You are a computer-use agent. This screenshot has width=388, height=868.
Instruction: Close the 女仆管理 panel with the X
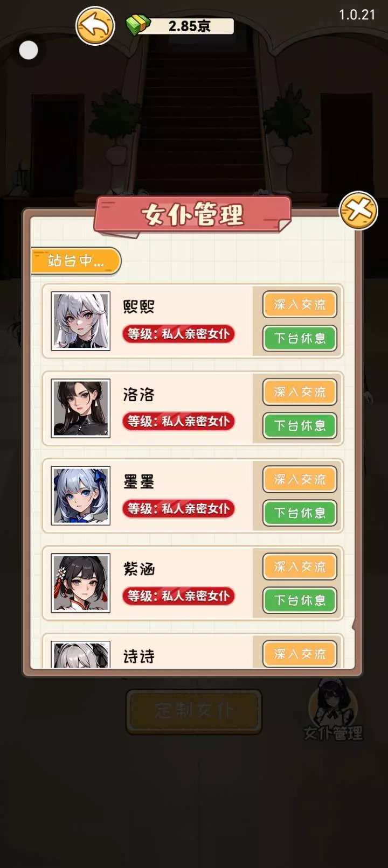pos(358,211)
